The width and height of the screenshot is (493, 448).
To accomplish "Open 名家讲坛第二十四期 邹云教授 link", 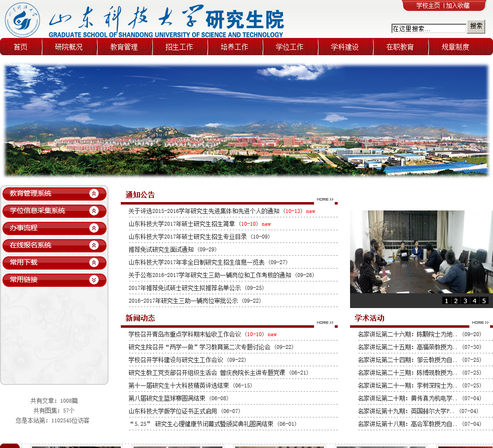I will 408,360.
